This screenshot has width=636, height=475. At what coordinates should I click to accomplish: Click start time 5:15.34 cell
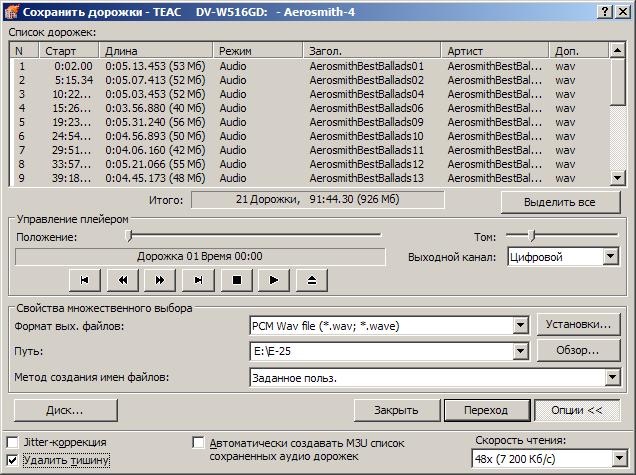[74, 80]
